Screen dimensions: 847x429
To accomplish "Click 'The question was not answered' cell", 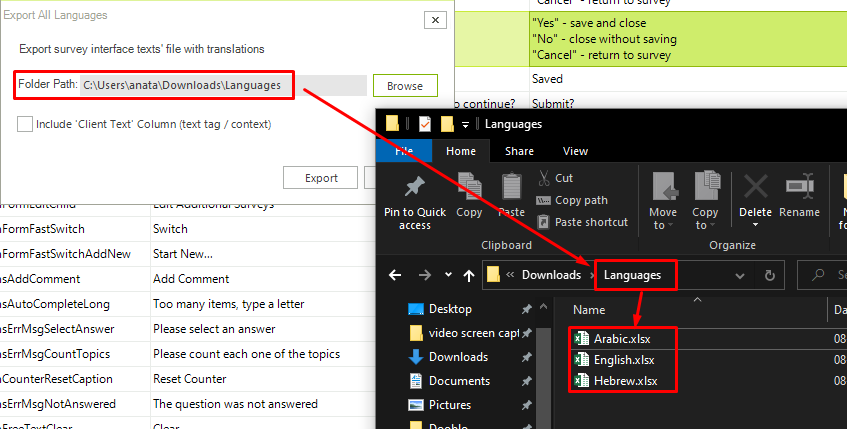I will coord(236,404).
